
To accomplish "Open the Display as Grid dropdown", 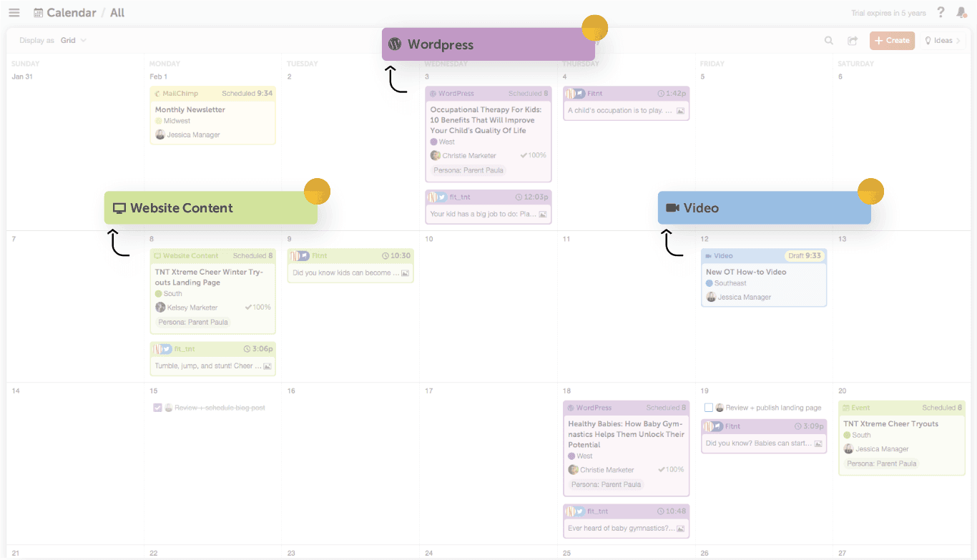I will 53,41.
